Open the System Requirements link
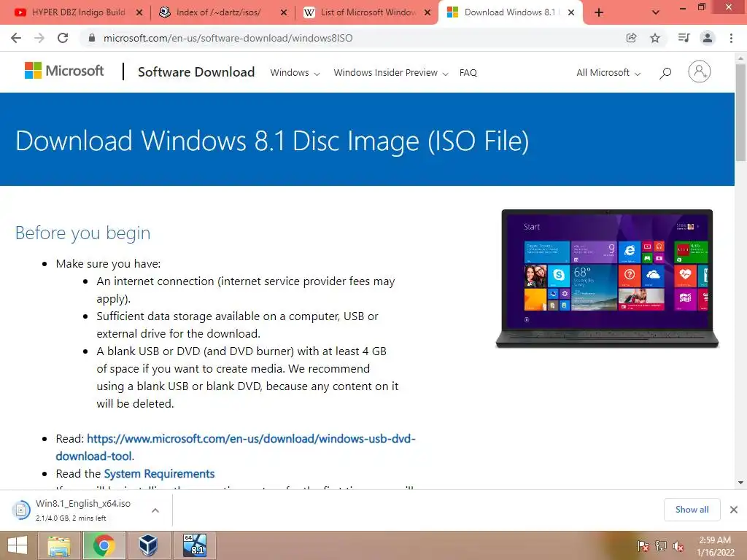Image resolution: width=747 pixels, height=560 pixels. click(x=159, y=474)
